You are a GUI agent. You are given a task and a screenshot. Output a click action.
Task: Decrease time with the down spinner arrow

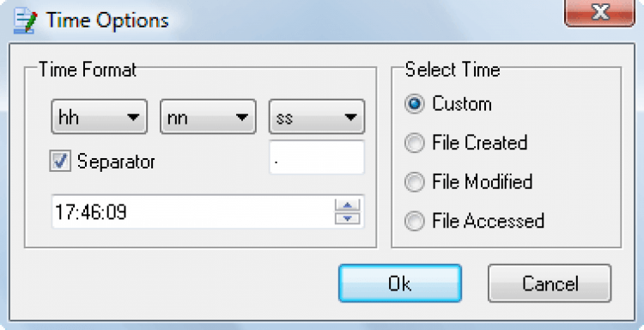coord(348,218)
